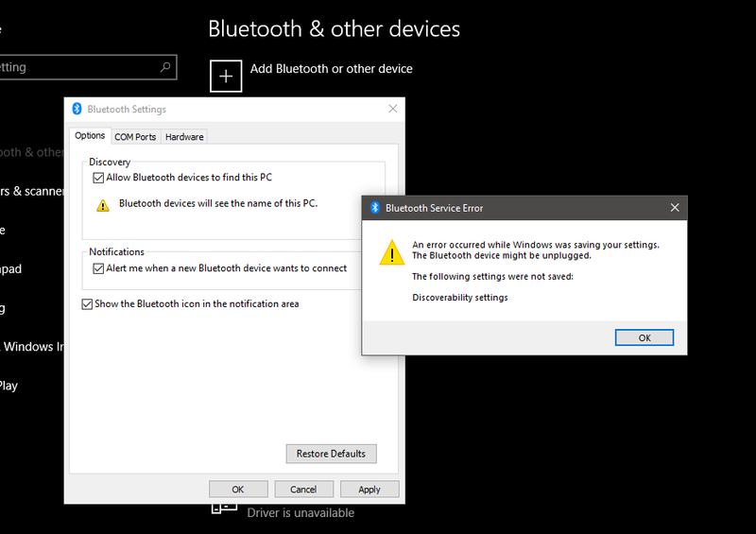This screenshot has height=534, width=756.
Task: Click the plus icon to add a device
Action: click(x=226, y=76)
